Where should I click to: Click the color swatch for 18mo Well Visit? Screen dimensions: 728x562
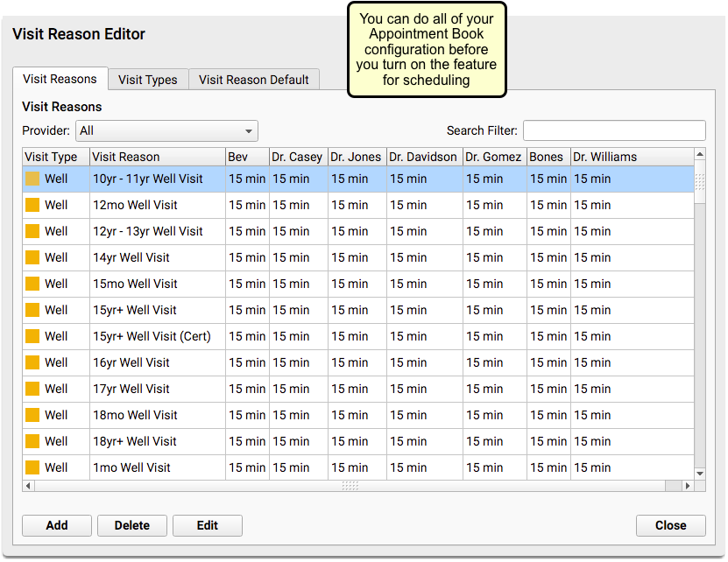pos(32,415)
